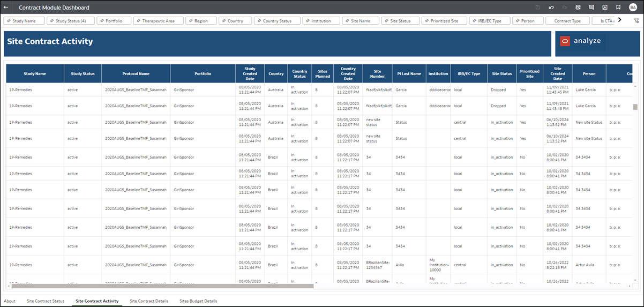Open the Contract Type filter chip
Image resolution: width=644 pixels, height=307 pixels.
(x=568, y=21)
